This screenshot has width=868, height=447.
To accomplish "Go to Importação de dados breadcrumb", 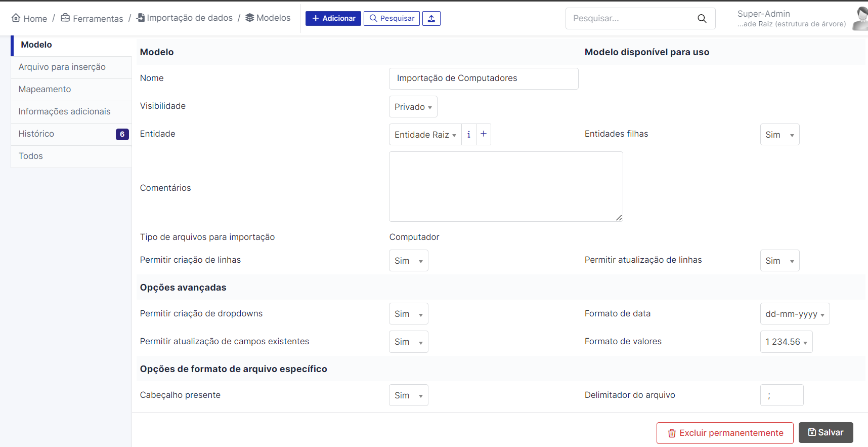I will point(185,18).
